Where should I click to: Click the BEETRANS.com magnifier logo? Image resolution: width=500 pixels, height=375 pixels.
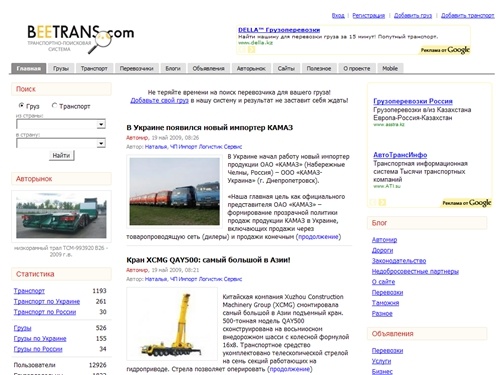coord(81,39)
